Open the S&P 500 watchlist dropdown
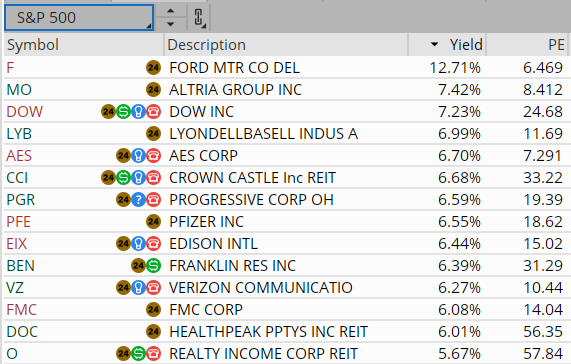The image size is (571, 364). point(79,17)
